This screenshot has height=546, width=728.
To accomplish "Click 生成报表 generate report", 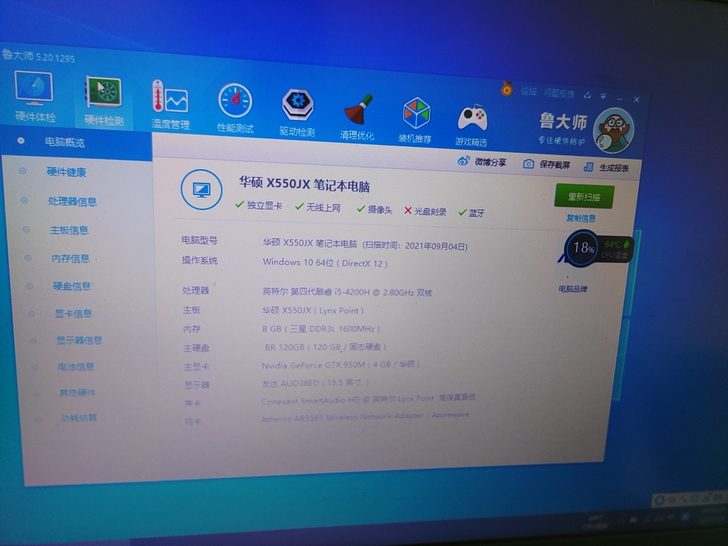I will pos(606,167).
